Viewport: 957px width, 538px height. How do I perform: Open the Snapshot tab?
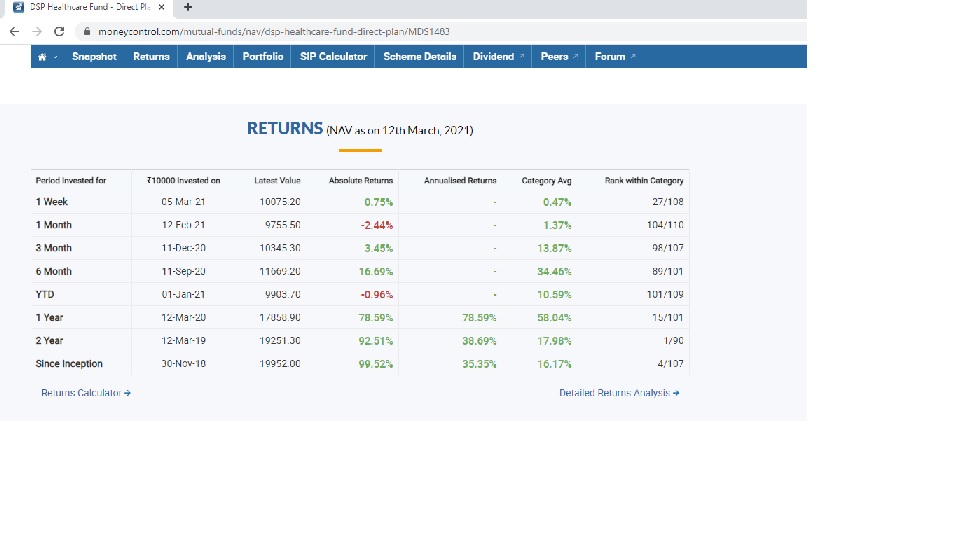(94, 57)
